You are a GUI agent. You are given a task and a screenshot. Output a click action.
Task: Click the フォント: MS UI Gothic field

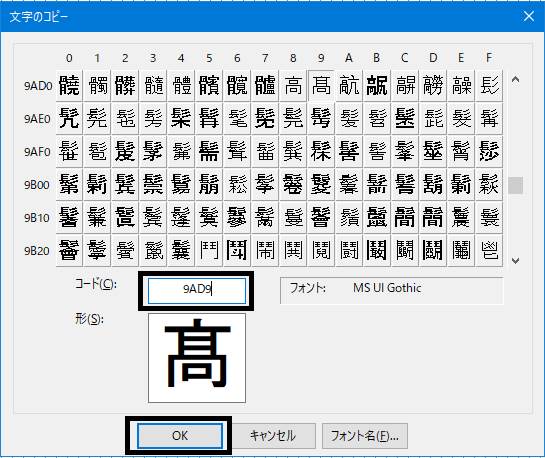[391, 291]
